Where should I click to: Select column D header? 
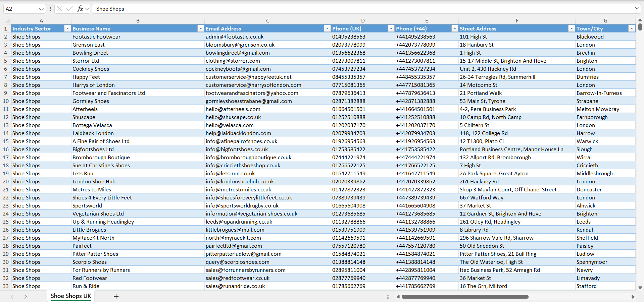(x=363, y=21)
